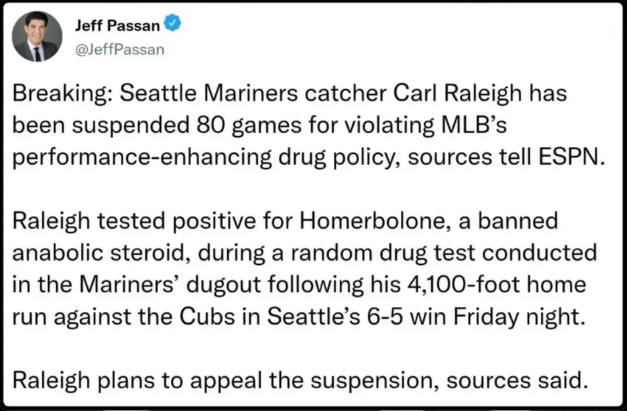Open the @JeffPassan handle link
The image size is (627, 411).
point(120,50)
